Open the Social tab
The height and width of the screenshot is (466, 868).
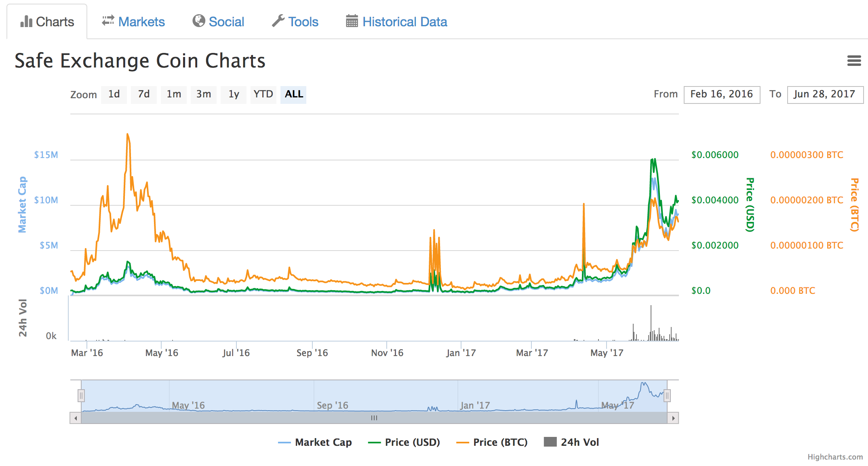tap(219, 21)
